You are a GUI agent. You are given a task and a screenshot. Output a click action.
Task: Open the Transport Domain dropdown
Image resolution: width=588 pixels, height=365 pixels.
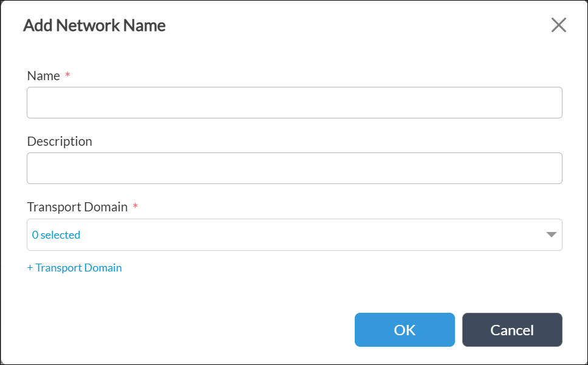[x=295, y=234]
